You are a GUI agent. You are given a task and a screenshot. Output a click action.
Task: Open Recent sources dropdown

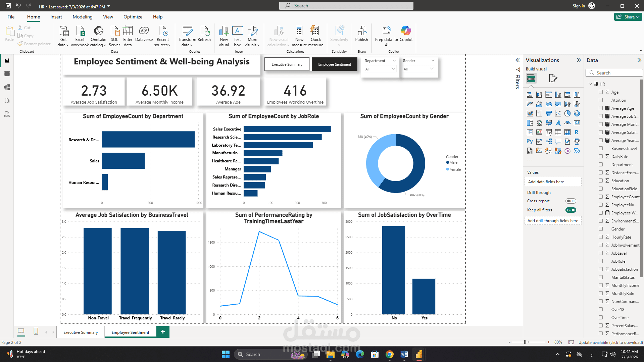(163, 36)
